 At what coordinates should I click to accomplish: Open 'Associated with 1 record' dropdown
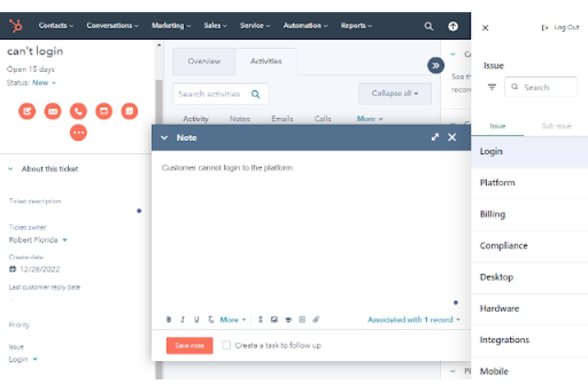(414, 319)
